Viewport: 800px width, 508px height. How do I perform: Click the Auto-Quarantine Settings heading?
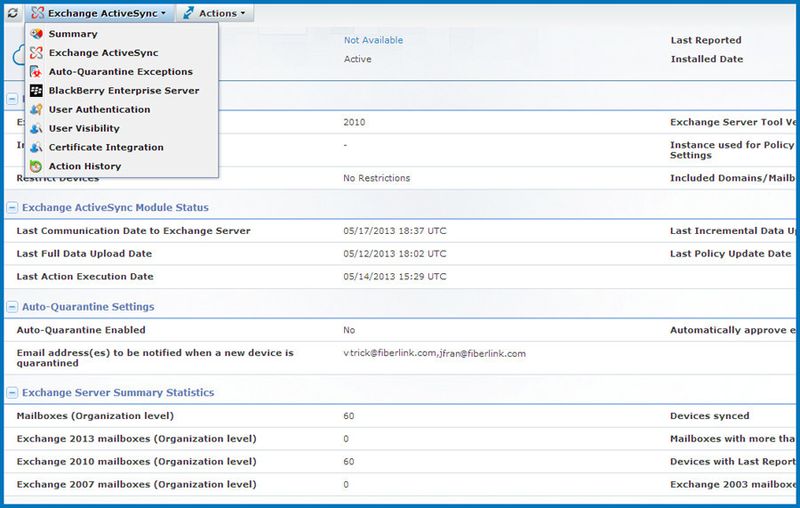pos(88,307)
